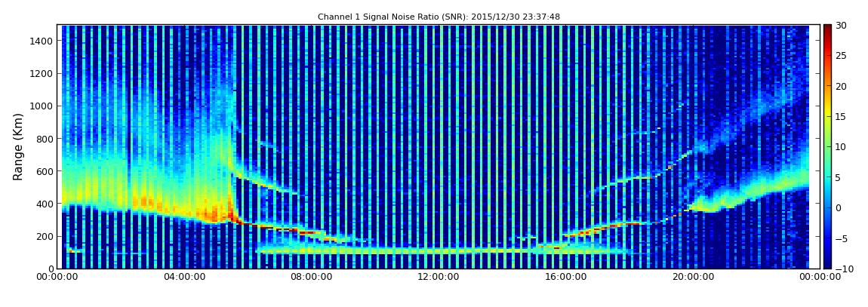Click the 1200 range tick label
This screenshot has height=307, width=868.
(x=42, y=74)
